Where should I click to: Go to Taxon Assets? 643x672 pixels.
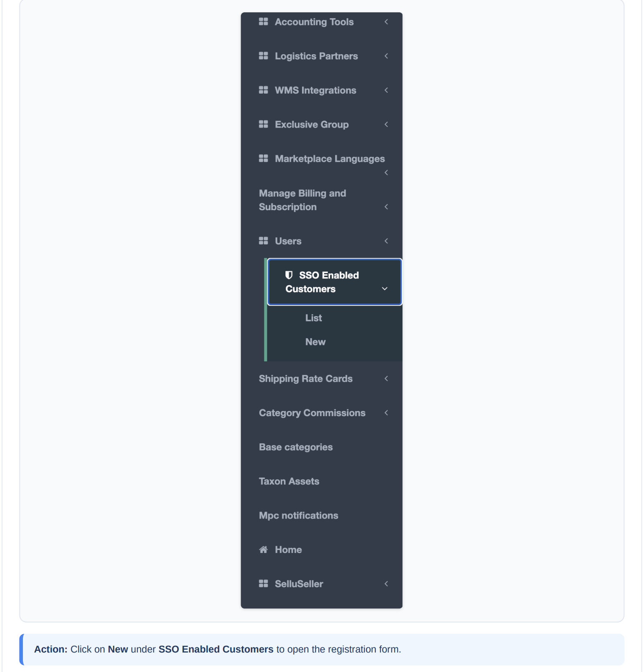289,481
